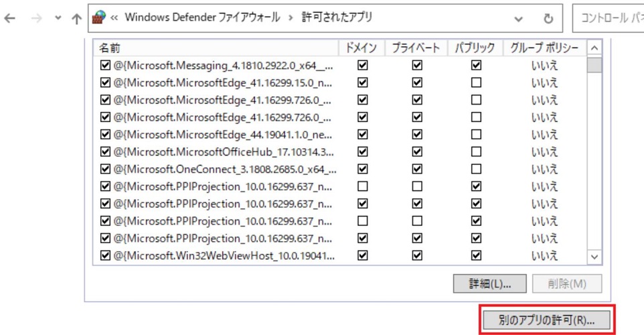The image size is (644, 335).
Task: Focus the コントロール パネル search box
Action: [x=609, y=18]
